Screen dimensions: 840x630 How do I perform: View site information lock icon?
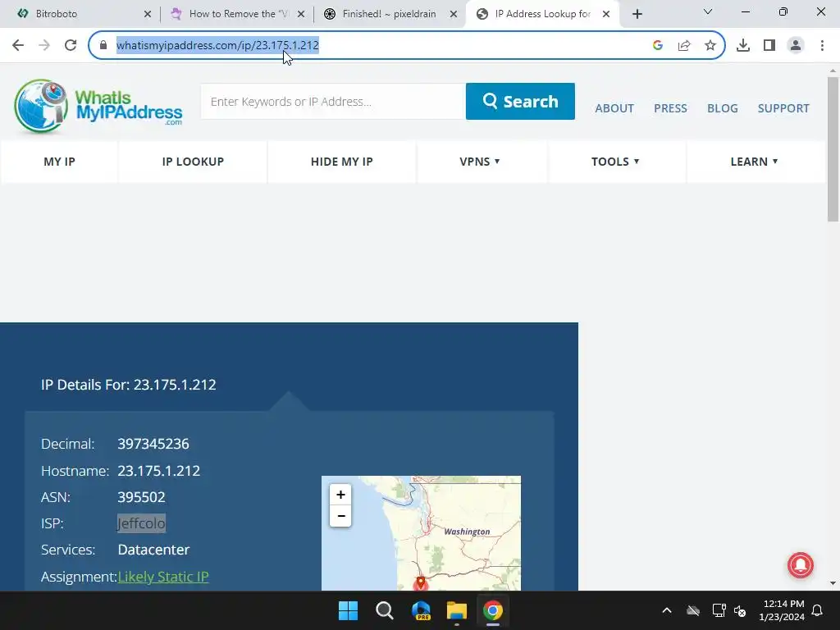103,46
